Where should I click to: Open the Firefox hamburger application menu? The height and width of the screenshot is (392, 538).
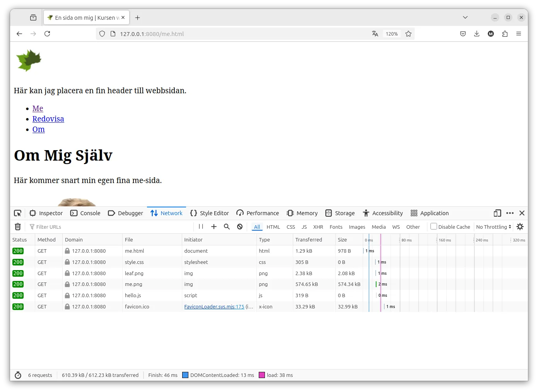(x=519, y=34)
